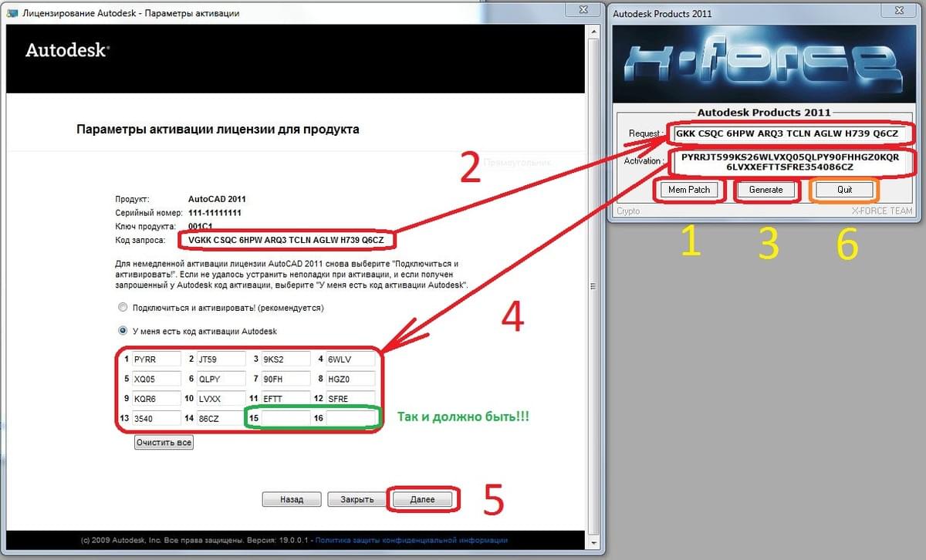
Task: Click the 'X-FORCE TEAM' label
Action: pyautogui.click(x=881, y=211)
